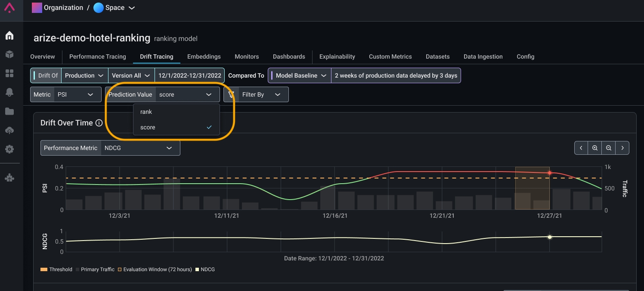Click the chart zoom out magnifier

point(609,148)
